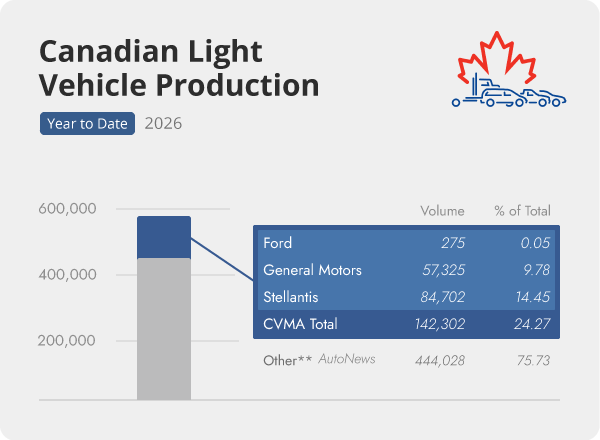Click the CVMA Total row
600x440 pixels.
click(x=406, y=324)
